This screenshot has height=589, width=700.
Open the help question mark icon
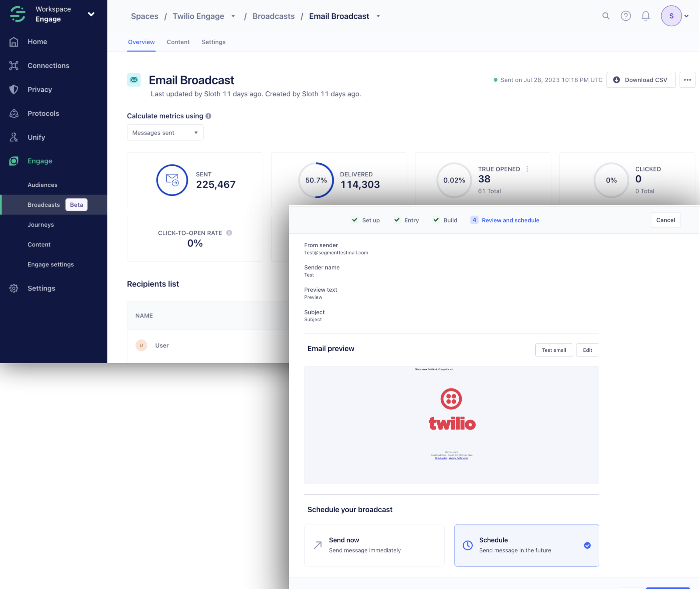(626, 16)
